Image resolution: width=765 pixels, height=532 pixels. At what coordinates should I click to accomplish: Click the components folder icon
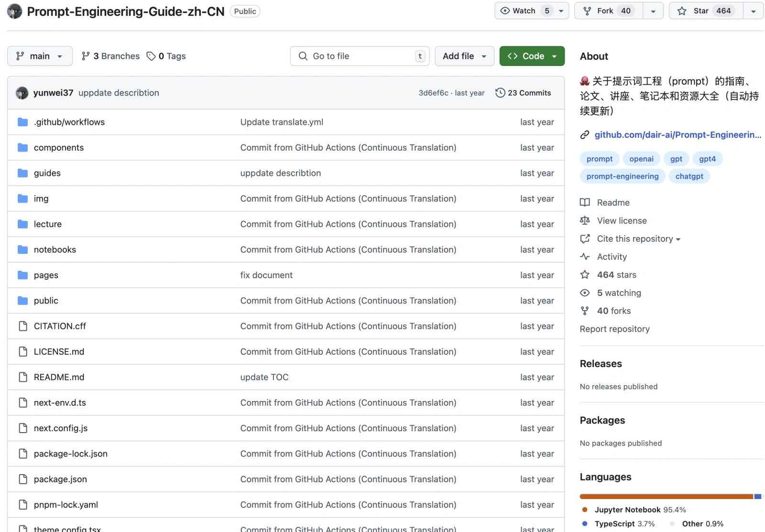[x=22, y=148]
